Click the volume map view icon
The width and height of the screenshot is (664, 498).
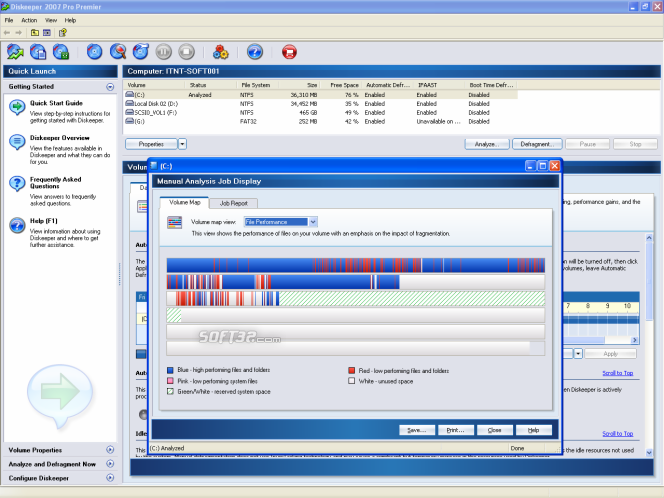click(174, 222)
